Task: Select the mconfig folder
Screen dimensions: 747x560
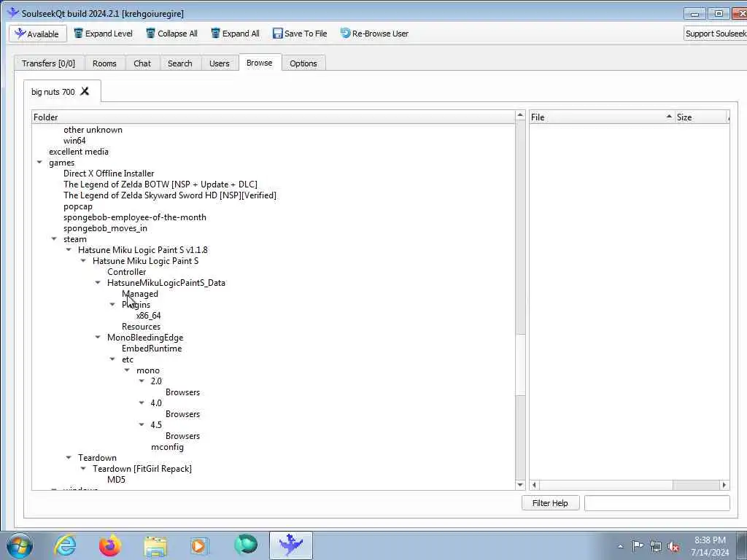Action: [167, 447]
